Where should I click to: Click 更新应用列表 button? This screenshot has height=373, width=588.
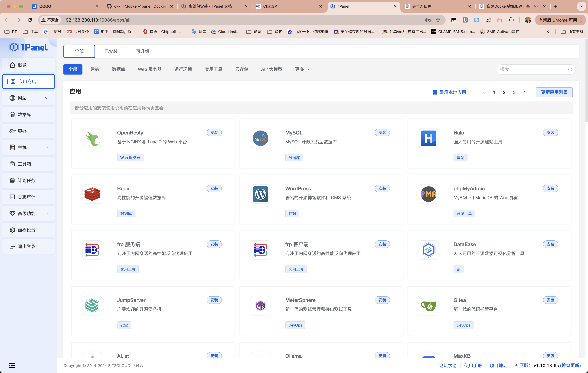554,92
